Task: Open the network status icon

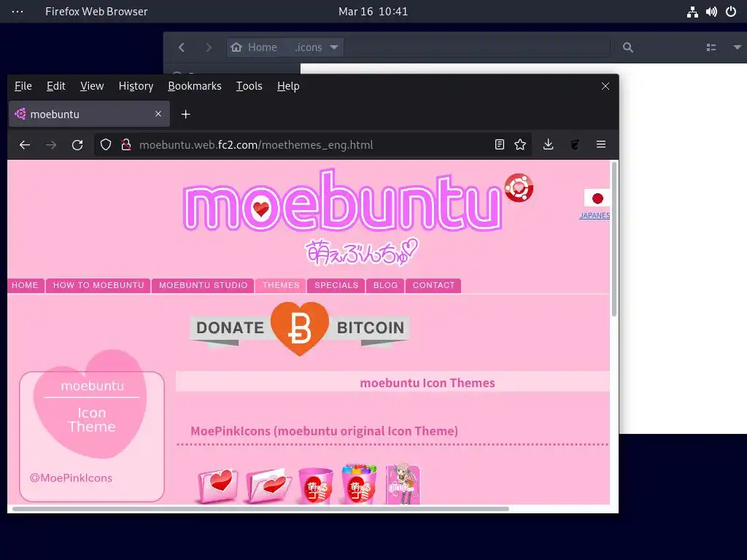Action: 693,12
